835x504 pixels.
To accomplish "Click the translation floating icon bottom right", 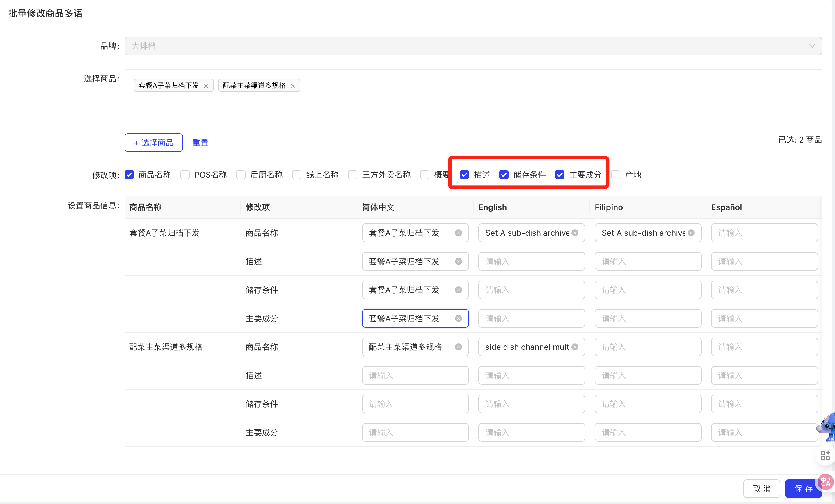I will click(x=825, y=482).
